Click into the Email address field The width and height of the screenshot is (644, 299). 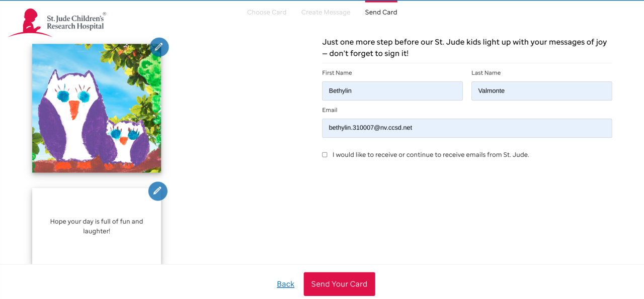coord(467,128)
